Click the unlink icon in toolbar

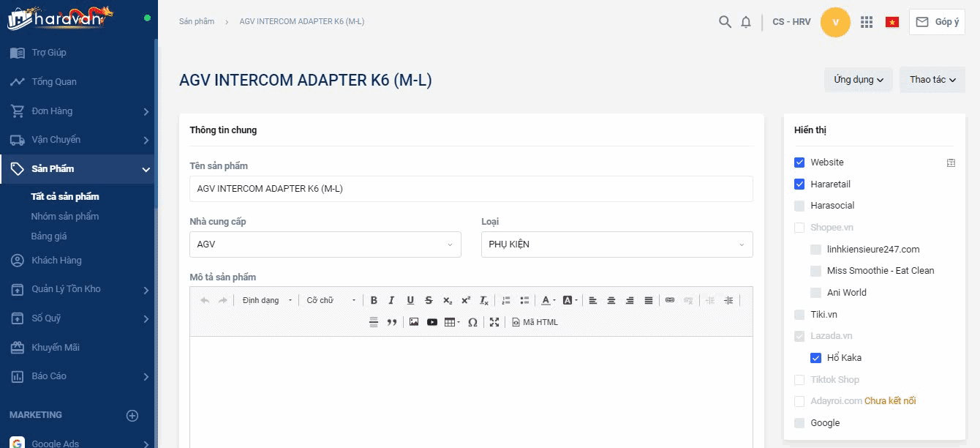pos(688,300)
